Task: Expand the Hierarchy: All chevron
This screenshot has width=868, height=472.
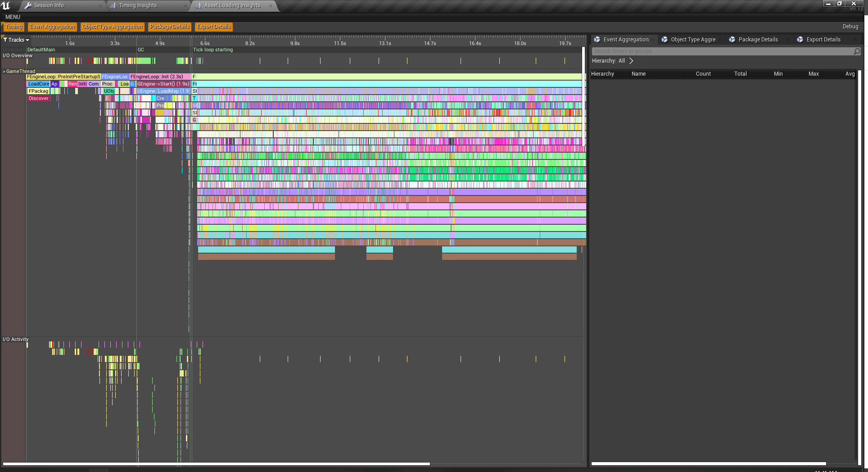Action: point(631,61)
